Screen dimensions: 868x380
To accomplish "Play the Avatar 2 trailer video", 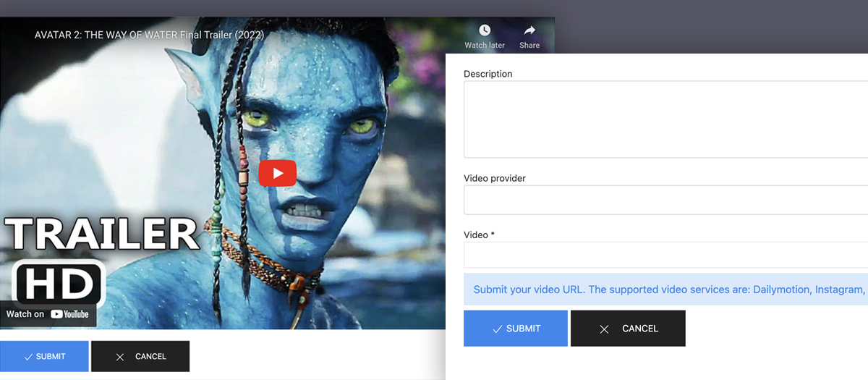I will pyautogui.click(x=277, y=173).
